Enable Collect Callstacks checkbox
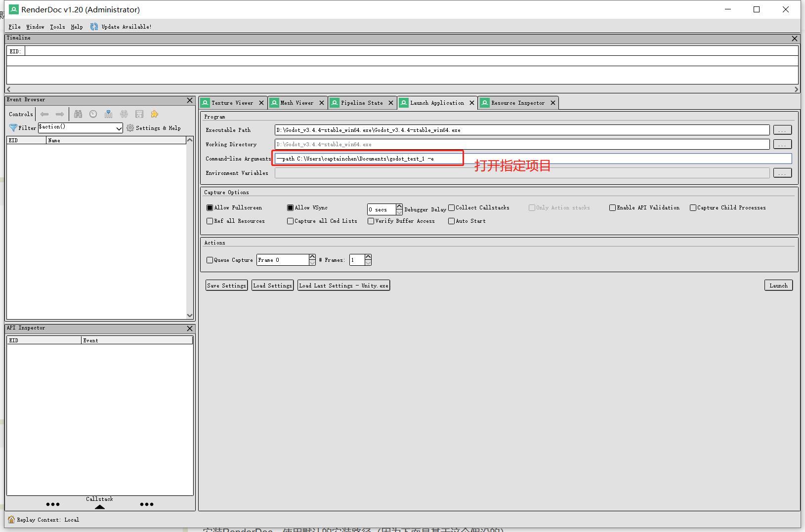Screen dimensions: 805x532 pyautogui.click(x=451, y=208)
